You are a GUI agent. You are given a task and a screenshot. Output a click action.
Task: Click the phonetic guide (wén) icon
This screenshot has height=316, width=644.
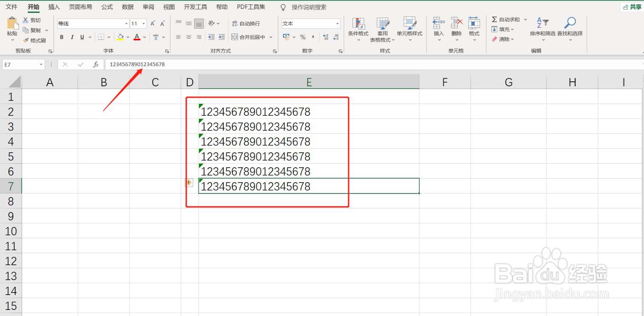(156, 37)
